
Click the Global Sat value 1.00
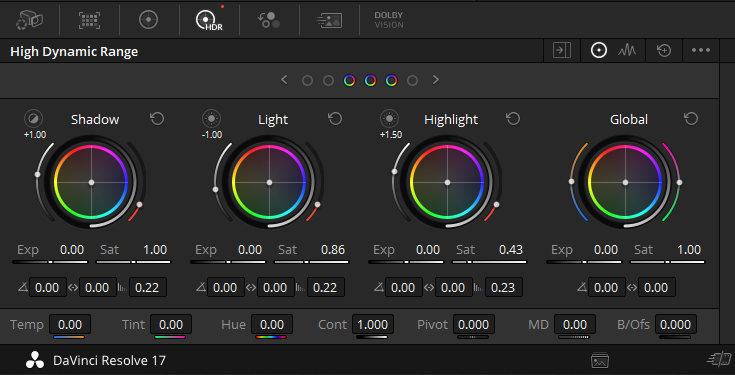click(689, 250)
